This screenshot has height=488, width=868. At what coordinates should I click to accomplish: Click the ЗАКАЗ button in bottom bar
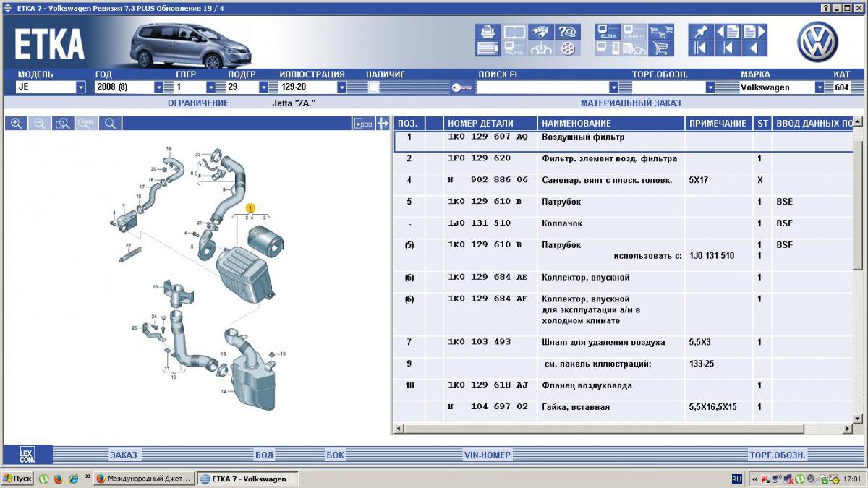pyautogui.click(x=124, y=455)
